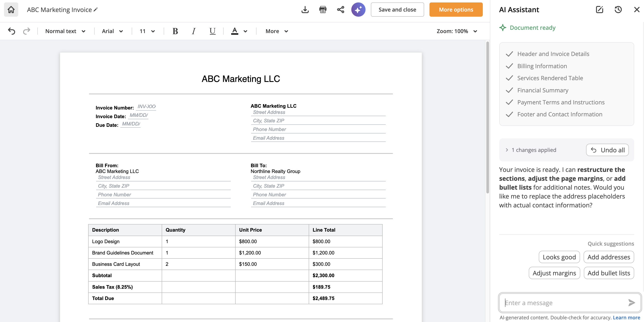
Task: Open the Arial font dropdown
Action: 112,31
